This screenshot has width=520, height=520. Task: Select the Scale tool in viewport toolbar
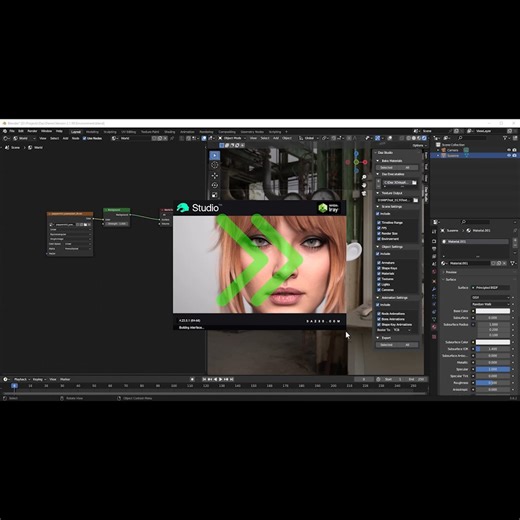coord(215,195)
